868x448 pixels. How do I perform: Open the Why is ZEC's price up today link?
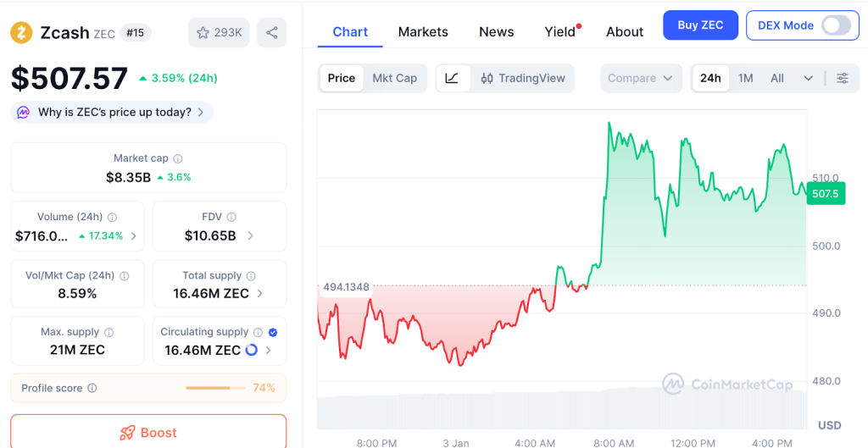114,112
